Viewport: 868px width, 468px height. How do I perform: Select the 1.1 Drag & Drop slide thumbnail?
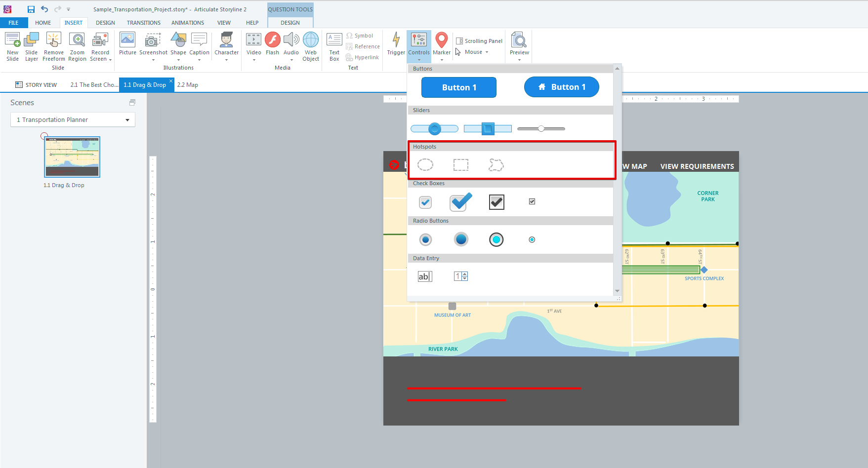tap(72, 157)
